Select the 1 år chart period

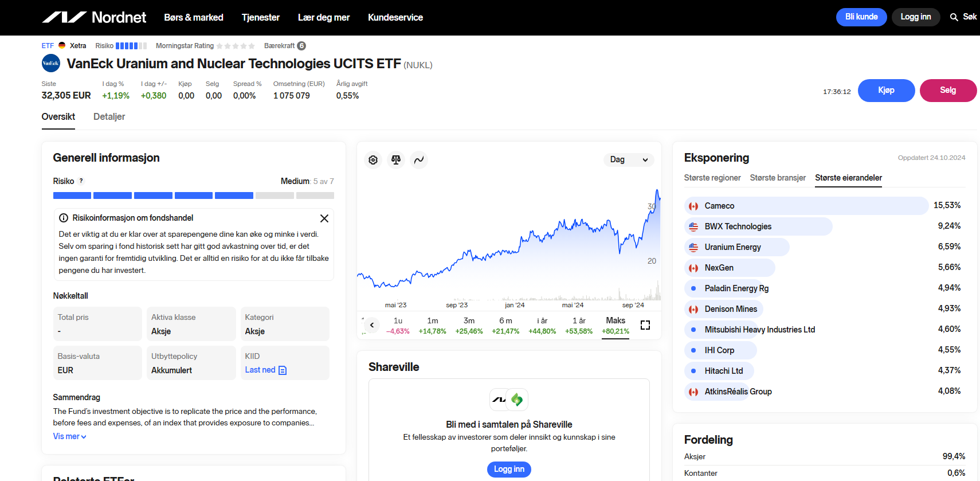579,326
